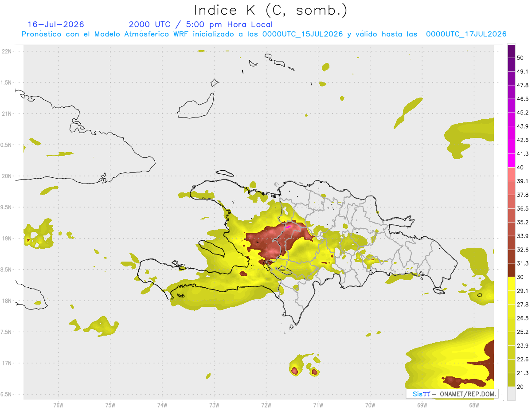This screenshot has height=411, width=532.
Task: Click the "Indice K (C, somb.)" title
Action: click(271, 10)
